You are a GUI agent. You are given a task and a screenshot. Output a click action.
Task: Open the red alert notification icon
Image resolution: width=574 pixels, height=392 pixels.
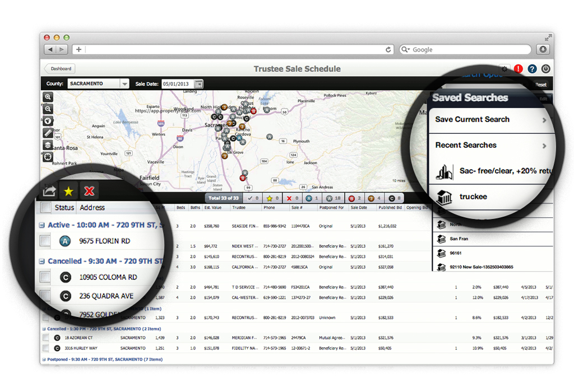coord(519,69)
